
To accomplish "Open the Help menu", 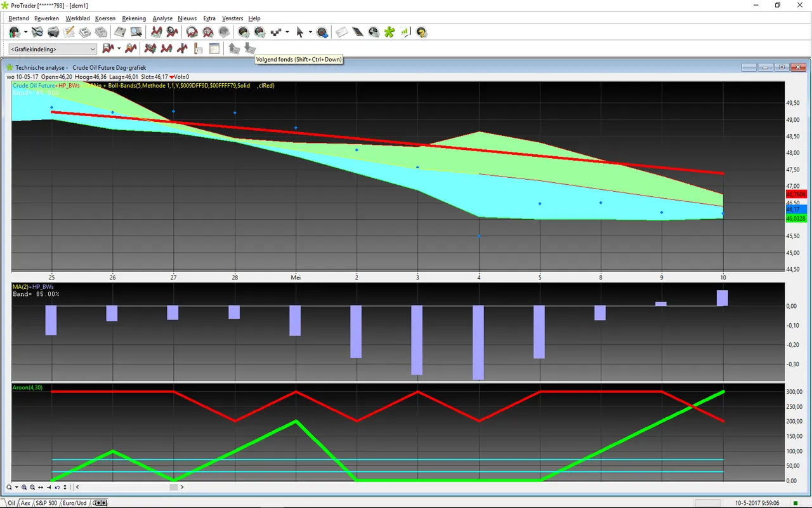I will pyautogui.click(x=254, y=18).
